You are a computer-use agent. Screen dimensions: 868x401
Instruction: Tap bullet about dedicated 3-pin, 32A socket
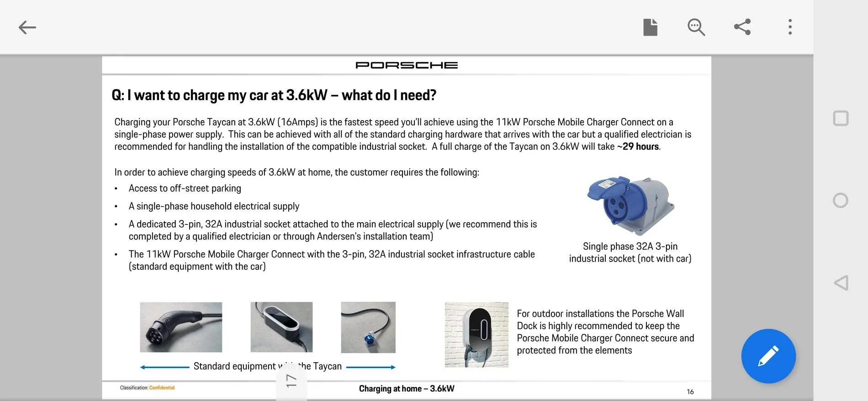pos(333,230)
